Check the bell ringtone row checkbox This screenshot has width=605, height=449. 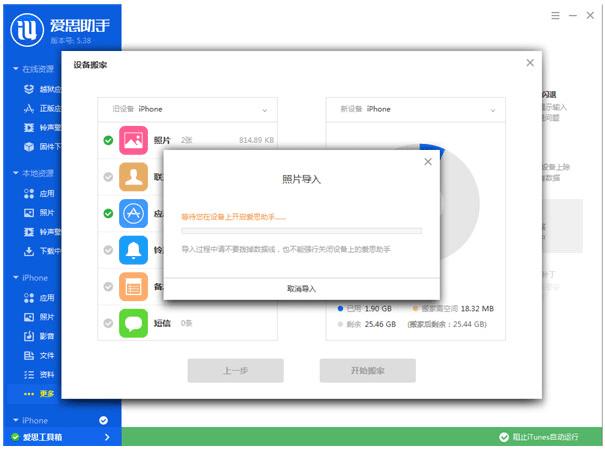[108, 250]
